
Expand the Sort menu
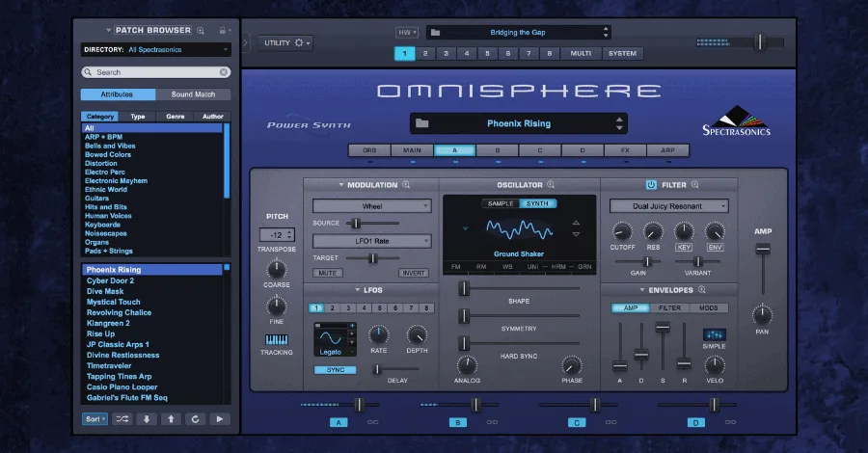95,419
